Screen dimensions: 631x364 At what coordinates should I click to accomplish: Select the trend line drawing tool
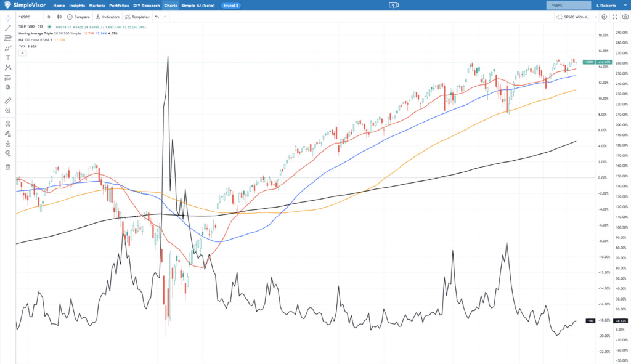7,28
